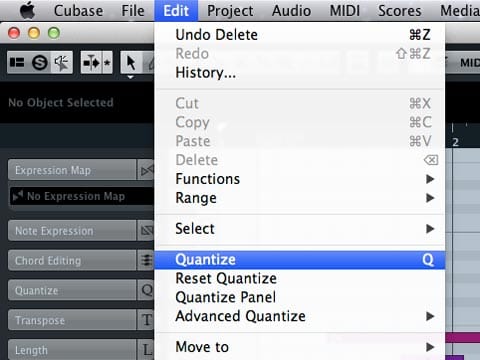480x360 pixels.
Task: Choose Undo Delete from Edit menu
Action: tap(300, 35)
